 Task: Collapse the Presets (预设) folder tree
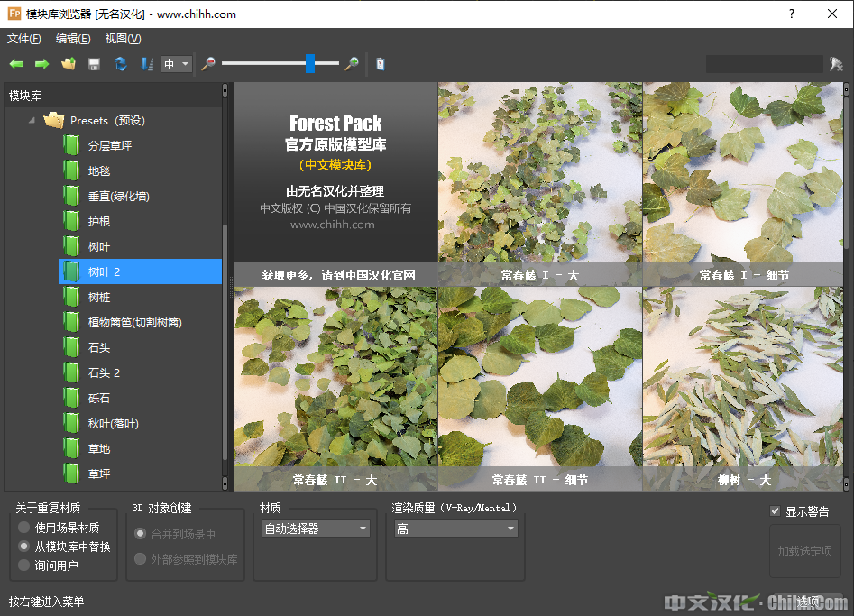point(32,120)
